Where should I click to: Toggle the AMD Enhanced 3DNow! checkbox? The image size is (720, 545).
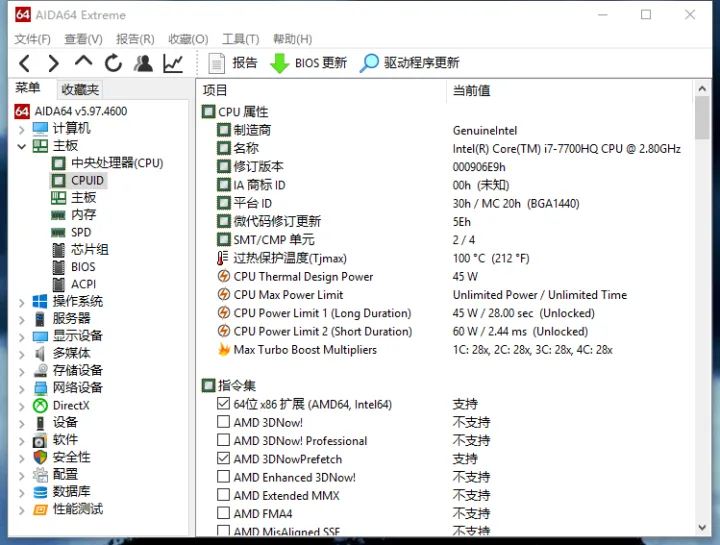click(223, 476)
